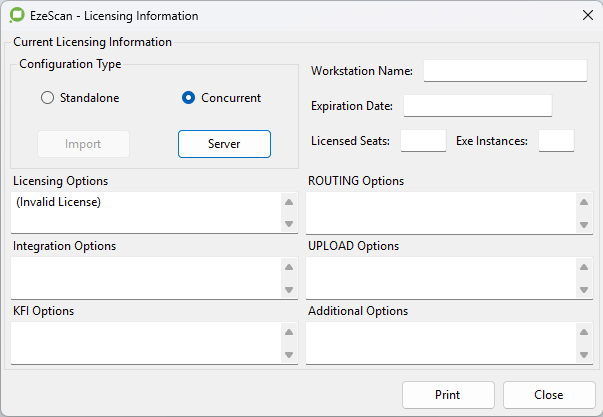Viewport: 603px width, 417px height.
Task: Click the disabled Import button
Action: point(83,144)
